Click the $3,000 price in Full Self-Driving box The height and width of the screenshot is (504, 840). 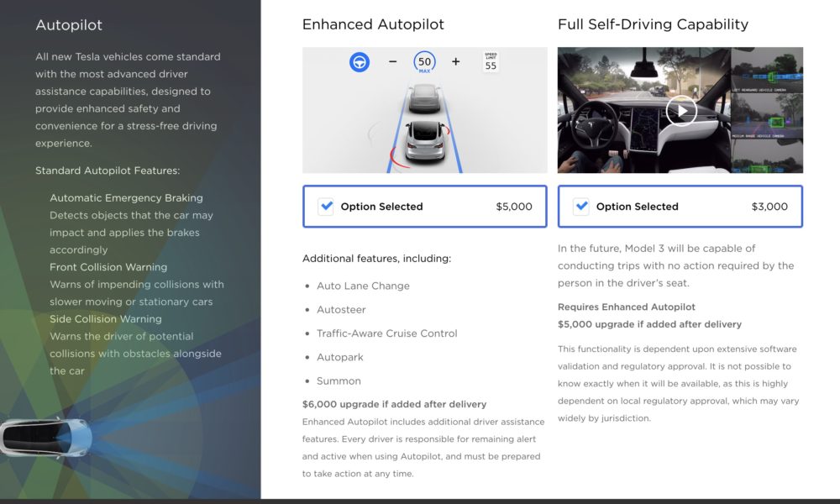click(769, 207)
